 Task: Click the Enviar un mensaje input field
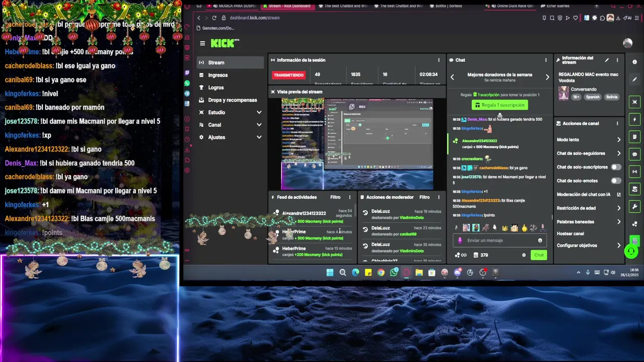pos(500,240)
